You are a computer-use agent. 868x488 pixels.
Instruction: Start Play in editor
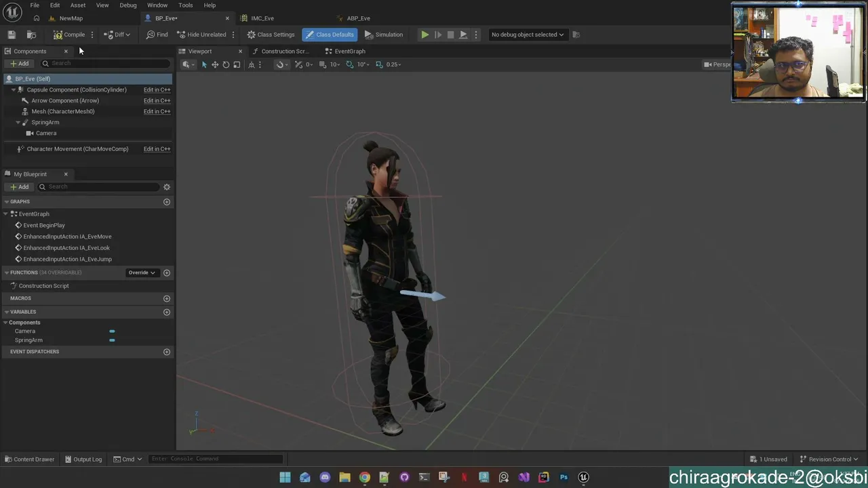pos(425,35)
